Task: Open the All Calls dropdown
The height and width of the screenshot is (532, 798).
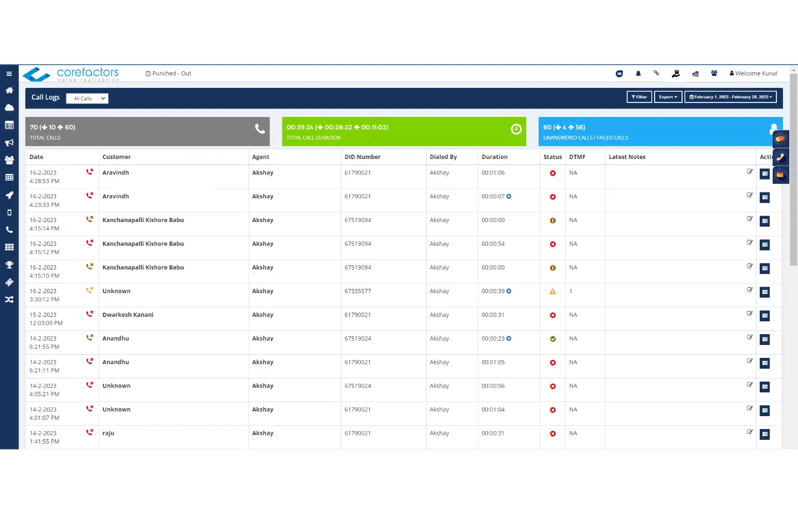Action: (87, 99)
